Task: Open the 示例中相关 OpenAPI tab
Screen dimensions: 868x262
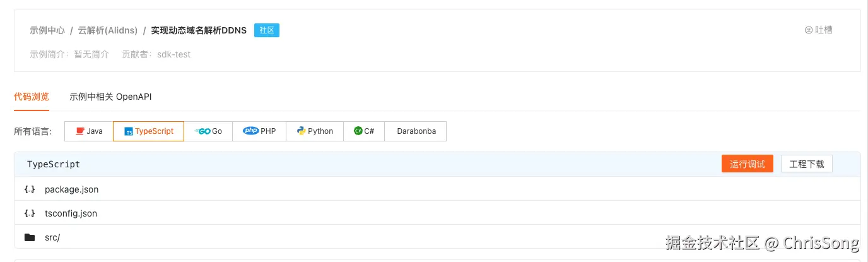Action: pos(110,97)
